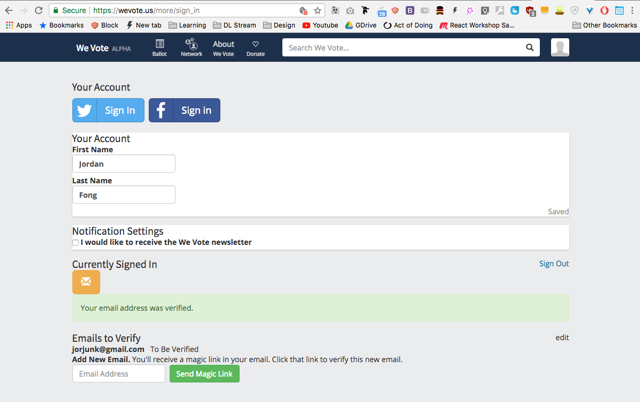
Task: Focus the Last Name field
Action: (x=124, y=195)
